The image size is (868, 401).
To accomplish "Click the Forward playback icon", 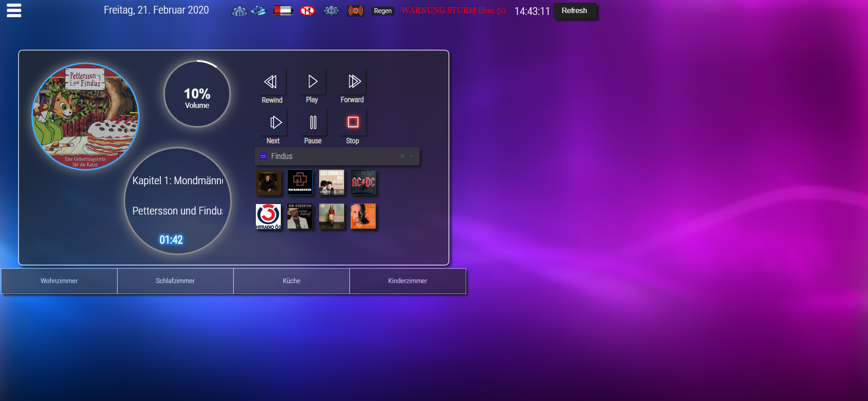I will 354,82.
